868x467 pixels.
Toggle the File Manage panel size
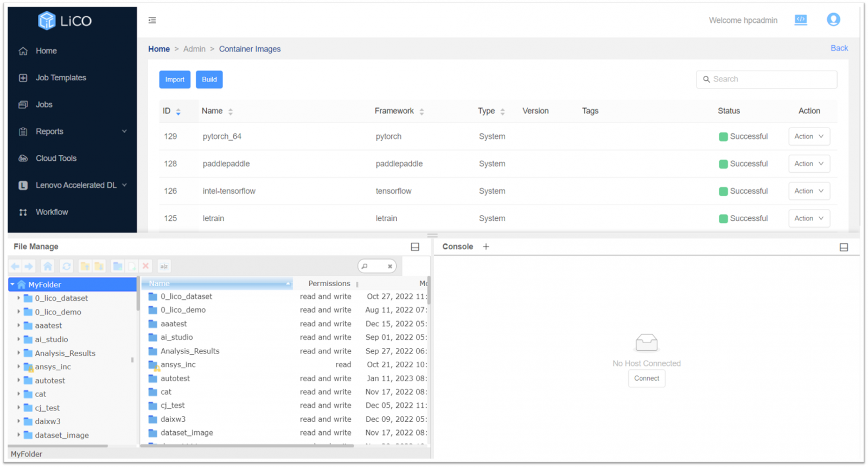click(415, 247)
